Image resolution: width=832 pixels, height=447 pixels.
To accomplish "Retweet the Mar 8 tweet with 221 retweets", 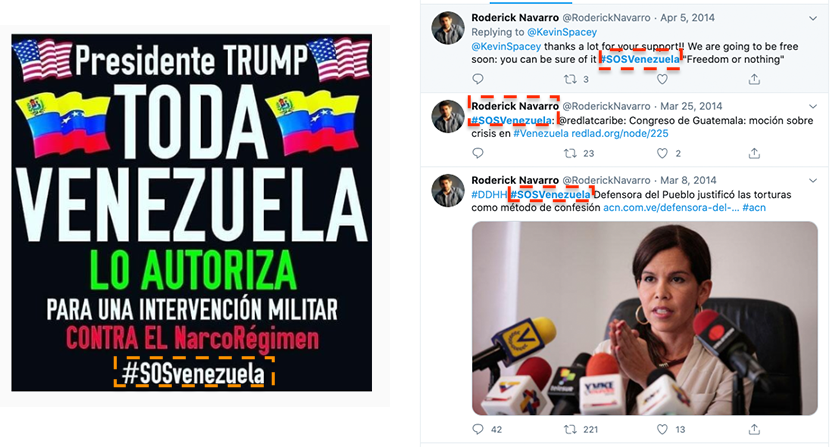I will click(x=570, y=429).
